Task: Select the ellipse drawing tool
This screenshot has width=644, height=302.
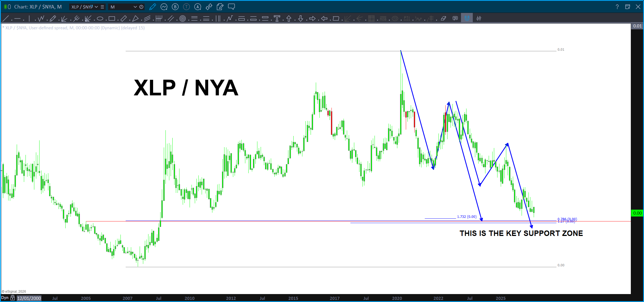Action: pyautogui.click(x=100, y=19)
